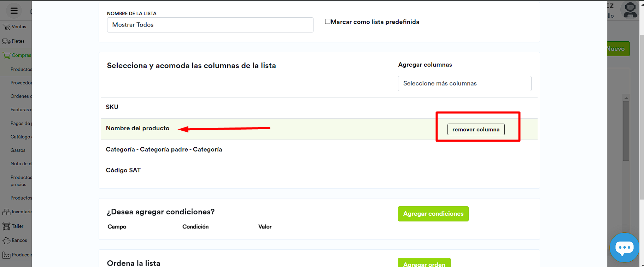Open the Bancos piggy bank icon

point(6,241)
